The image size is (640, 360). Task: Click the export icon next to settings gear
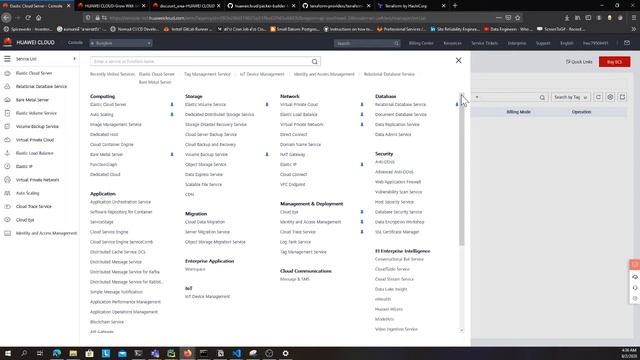[x=622, y=97]
